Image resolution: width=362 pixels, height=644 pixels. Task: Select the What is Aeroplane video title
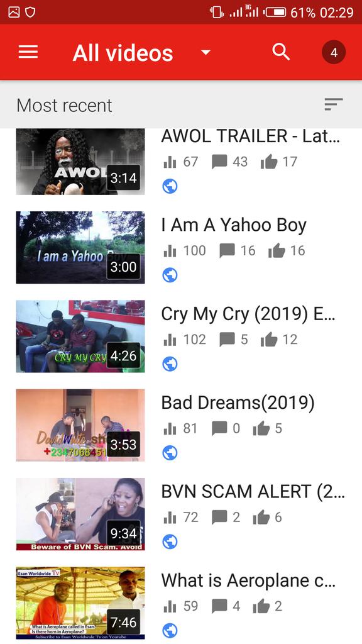tap(249, 580)
